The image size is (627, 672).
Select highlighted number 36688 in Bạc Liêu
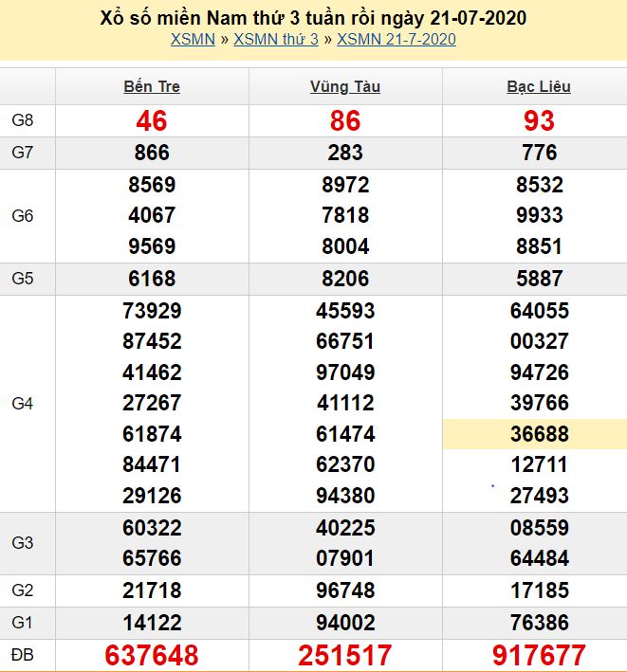click(539, 433)
